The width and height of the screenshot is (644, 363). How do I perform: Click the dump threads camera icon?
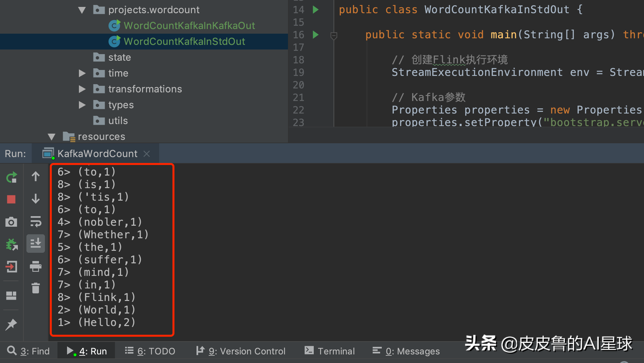(11, 222)
